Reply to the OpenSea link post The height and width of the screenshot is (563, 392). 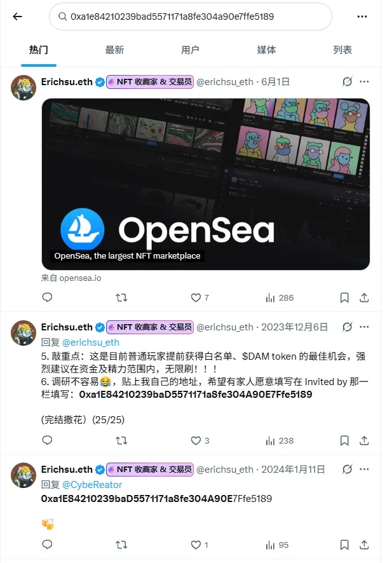tap(48, 297)
